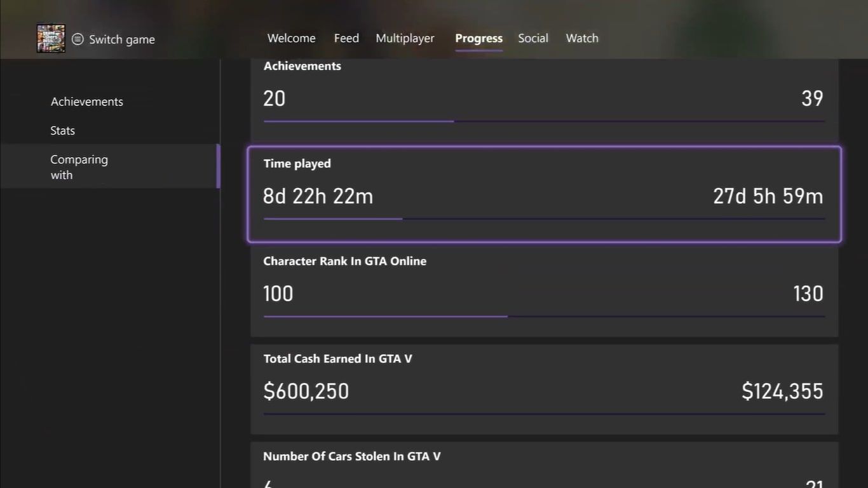The height and width of the screenshot is (488, 868).
Task: Click the Time played progress bar
Action: pyautogui.click(x=544, y=219)
